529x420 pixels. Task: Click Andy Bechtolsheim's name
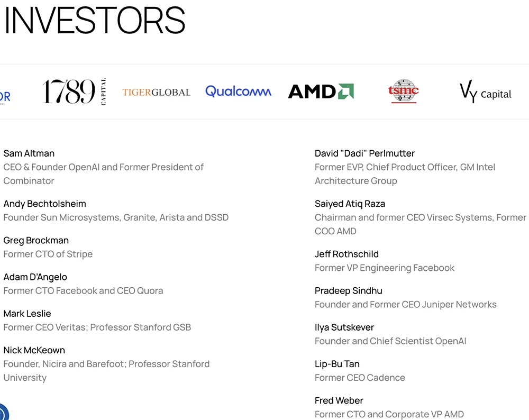point(44,204)
